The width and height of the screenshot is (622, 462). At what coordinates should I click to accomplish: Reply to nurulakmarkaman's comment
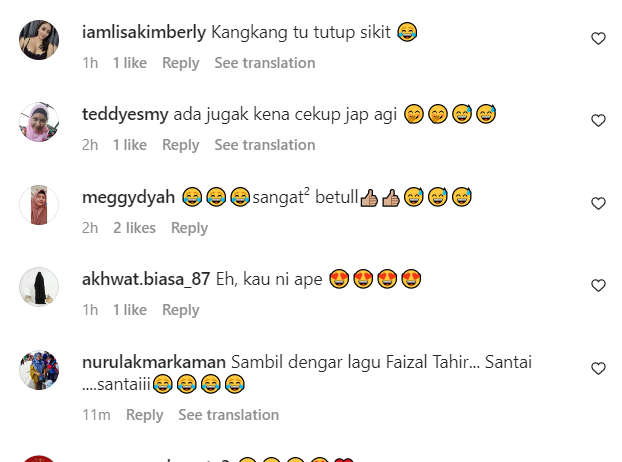pyautogui.click(x=144, y=415)
